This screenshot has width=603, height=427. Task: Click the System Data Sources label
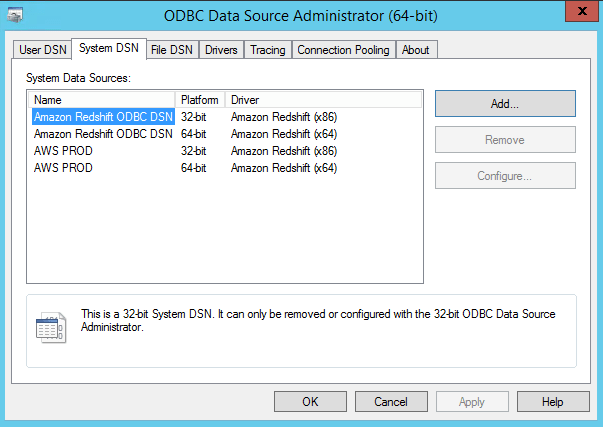coord(78,78)
